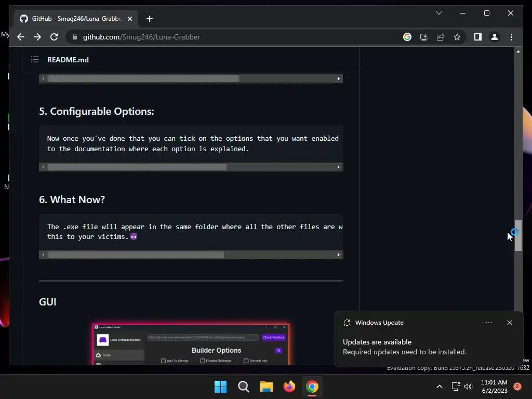Show hidden tray icons chevron

[439, 387]
